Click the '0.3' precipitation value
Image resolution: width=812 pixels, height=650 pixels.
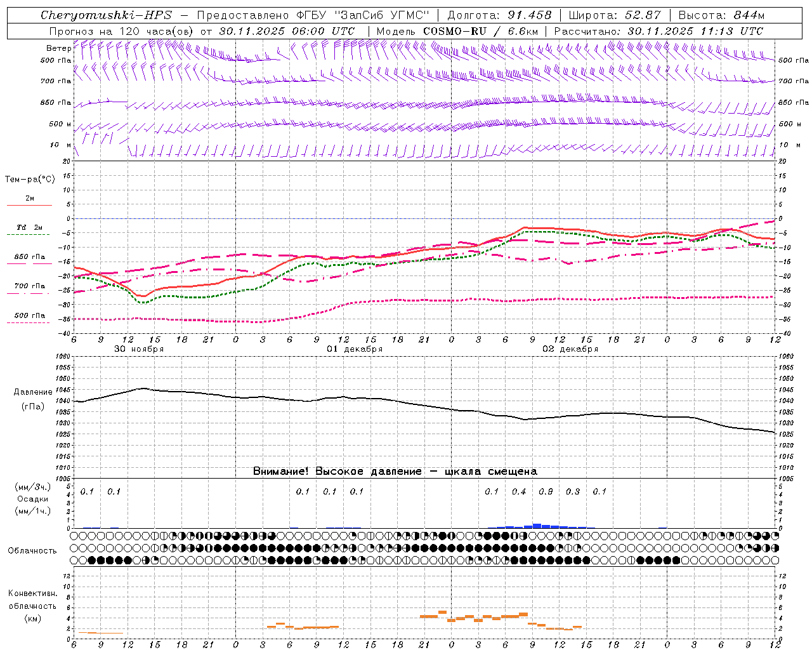coord(573,491)
